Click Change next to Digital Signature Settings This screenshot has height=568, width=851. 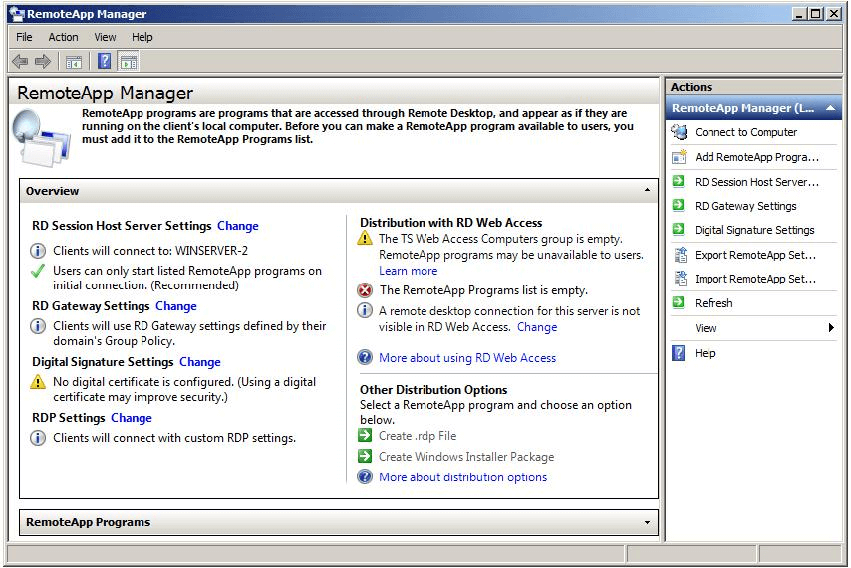(199, 362)
